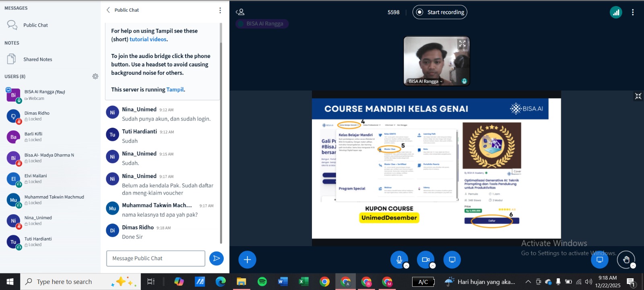The height and width of the screenshot is (290, 644).
Task: Click the chat scrollbar
Action: pyautogui.click(x=221, y=143)
